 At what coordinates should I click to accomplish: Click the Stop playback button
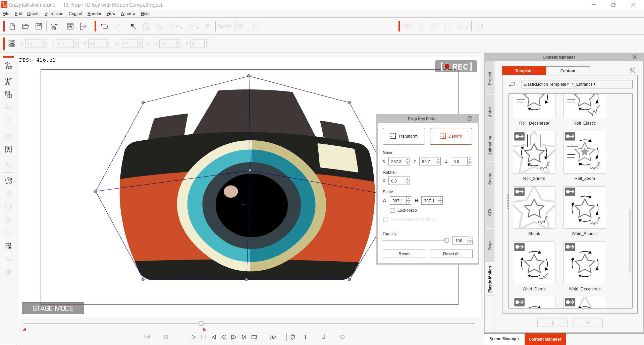tap(204, 337)
